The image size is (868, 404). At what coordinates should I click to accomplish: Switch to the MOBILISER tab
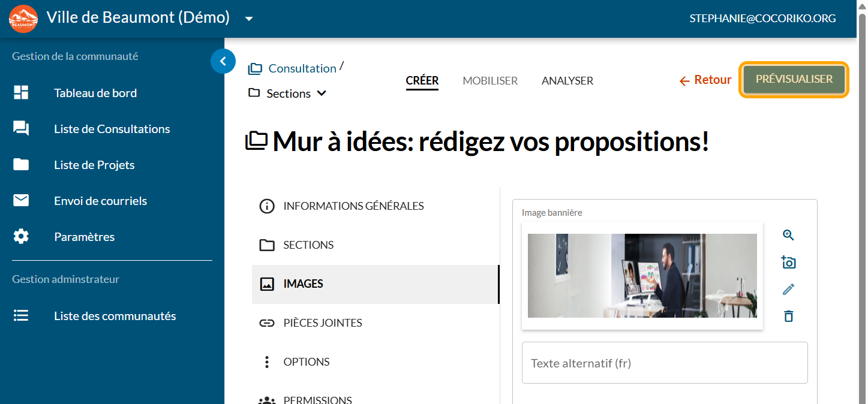click(x=490, y=80)
